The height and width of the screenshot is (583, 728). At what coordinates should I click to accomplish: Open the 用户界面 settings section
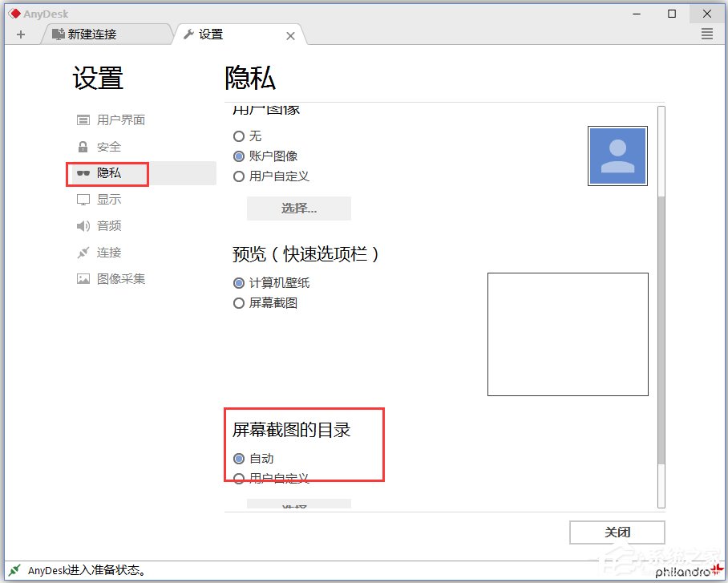[x=112, y=119]
